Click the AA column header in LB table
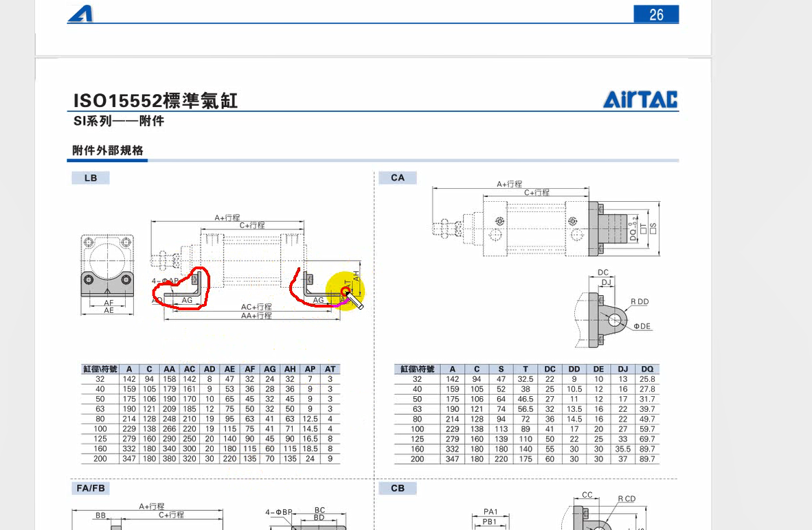Screen dimensions: 812x530 pos(170,369)
